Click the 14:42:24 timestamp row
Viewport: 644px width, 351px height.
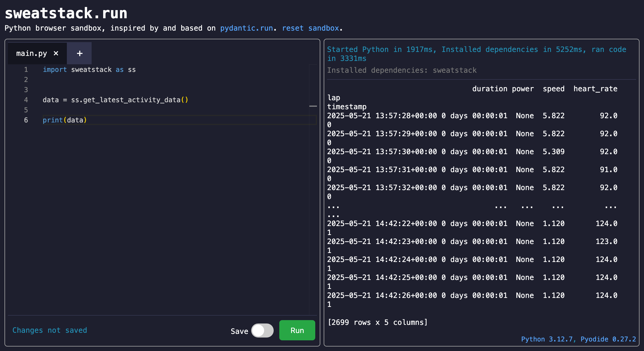[472, 259]
